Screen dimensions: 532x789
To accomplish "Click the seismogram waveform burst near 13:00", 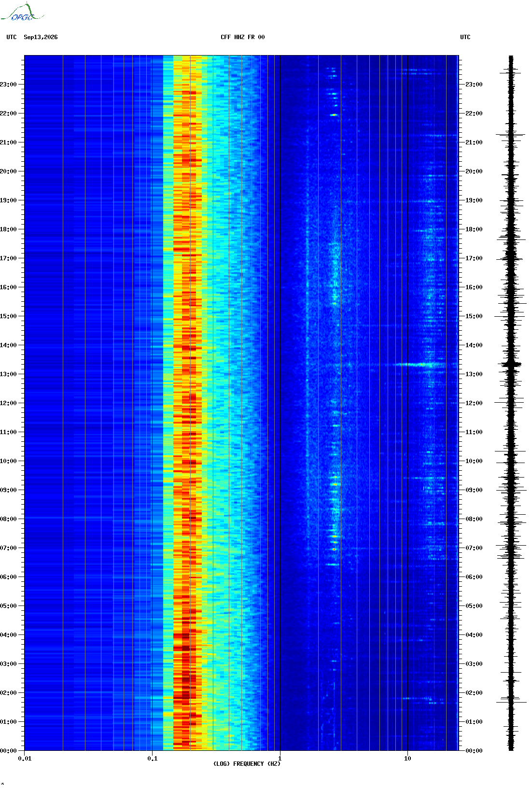I will [x=511, y=365].
